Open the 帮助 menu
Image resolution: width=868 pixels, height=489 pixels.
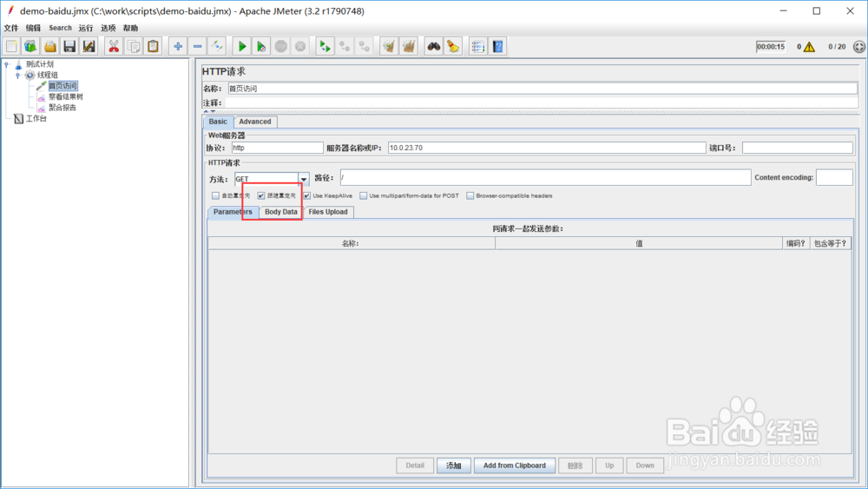coord(131,28)
